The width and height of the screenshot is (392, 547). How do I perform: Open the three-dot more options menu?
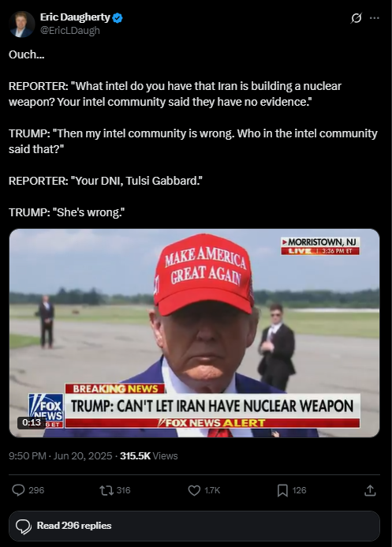point(374,18)
